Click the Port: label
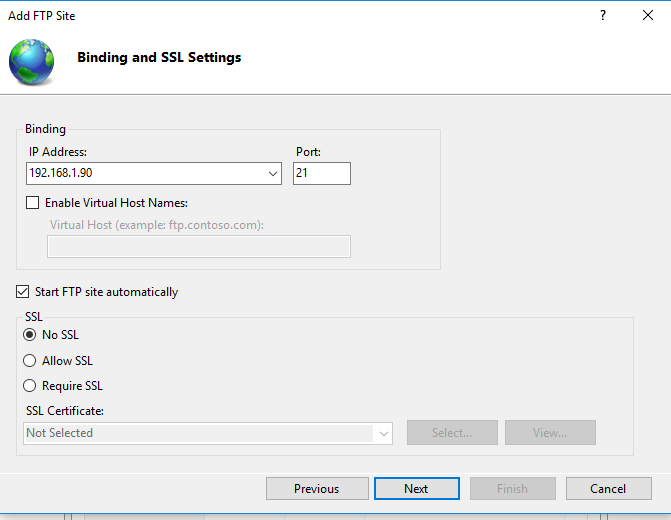 click(308, 152)
